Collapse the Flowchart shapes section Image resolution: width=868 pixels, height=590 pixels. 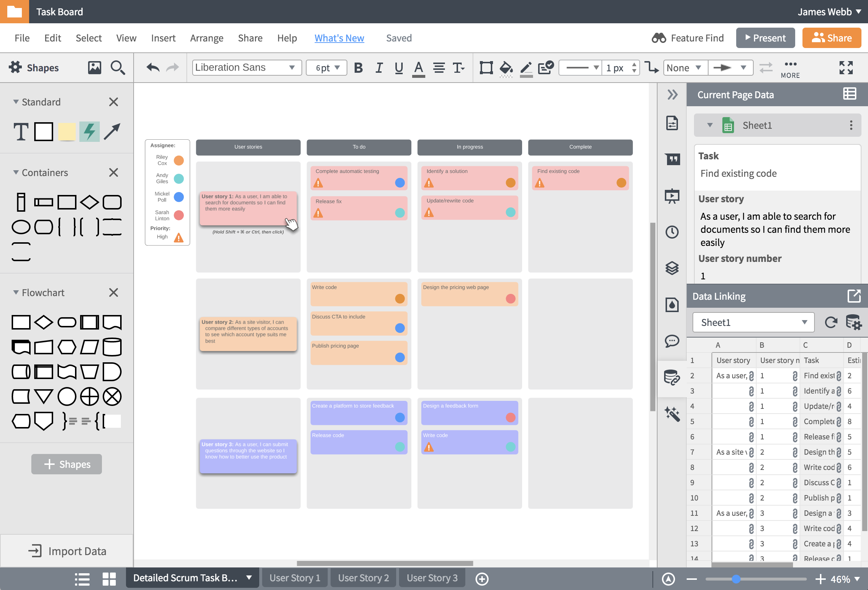point(16,292)
